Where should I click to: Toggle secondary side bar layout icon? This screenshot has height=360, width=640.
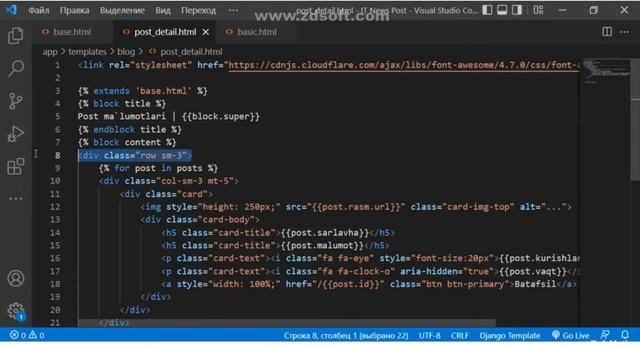[517, 10]
